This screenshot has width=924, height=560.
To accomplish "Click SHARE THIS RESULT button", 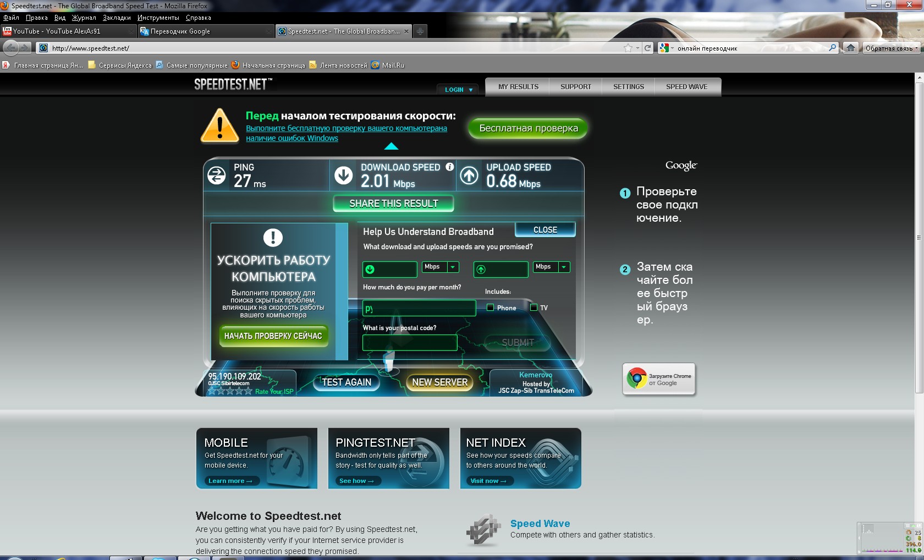I will [394, 204].
